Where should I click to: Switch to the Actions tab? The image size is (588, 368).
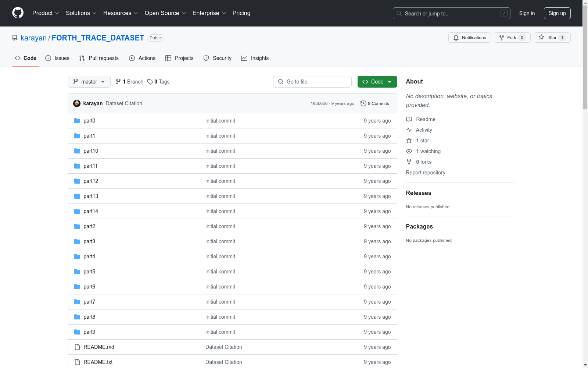[x=142, y=58]
